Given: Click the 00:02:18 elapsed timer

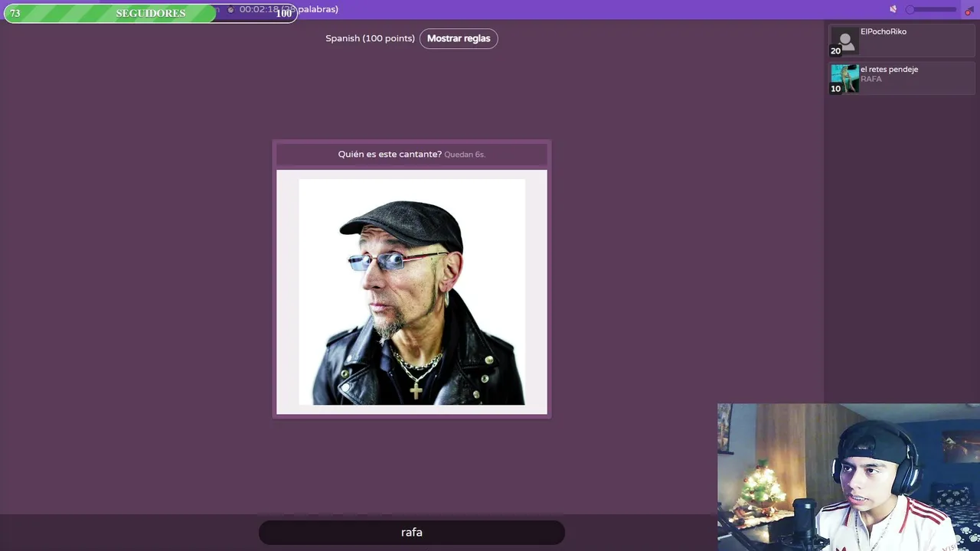Looking at the screenshot, I should click(x=260, y=9).
